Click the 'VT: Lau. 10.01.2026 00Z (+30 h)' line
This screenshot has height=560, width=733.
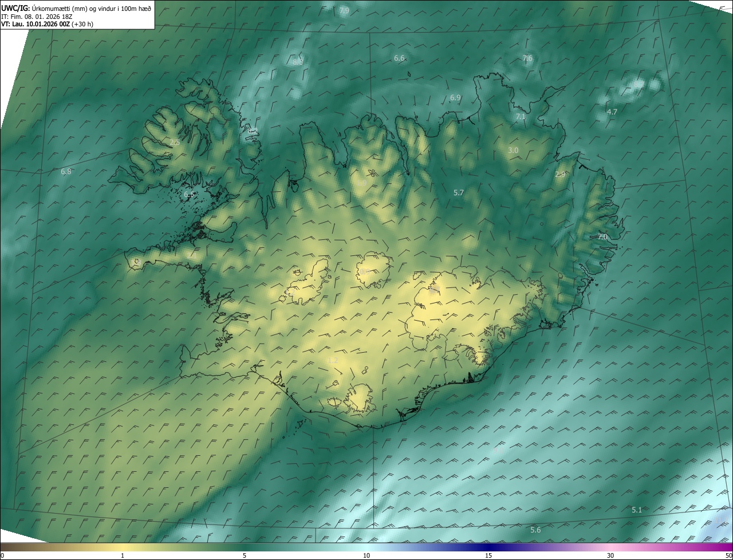click(48, 24)
